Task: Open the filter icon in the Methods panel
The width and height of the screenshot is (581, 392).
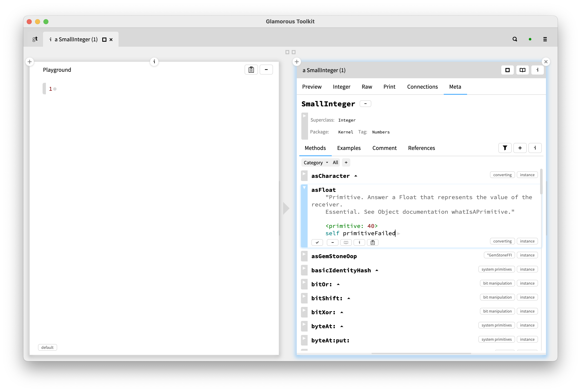Action: click(505, 148)
